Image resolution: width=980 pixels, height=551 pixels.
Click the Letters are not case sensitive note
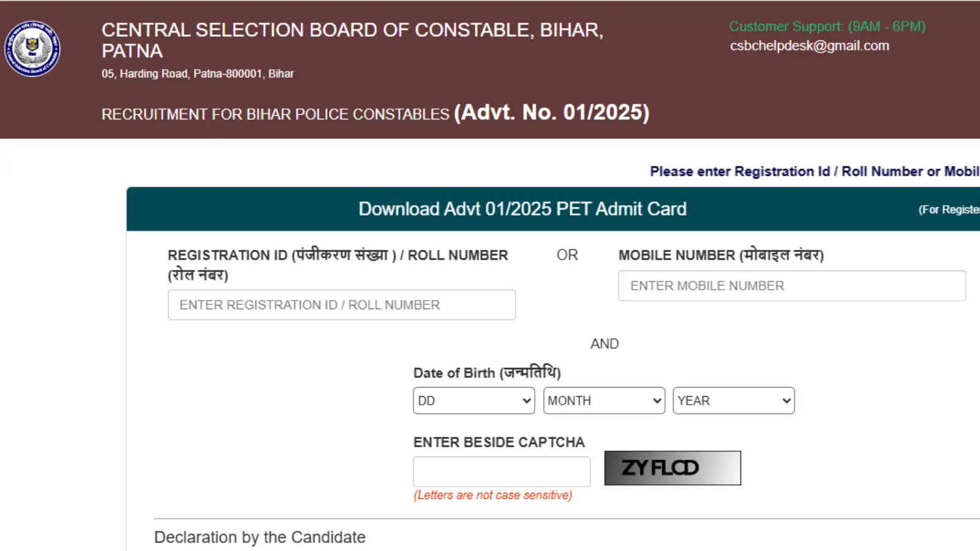click(x=492, y=495)
